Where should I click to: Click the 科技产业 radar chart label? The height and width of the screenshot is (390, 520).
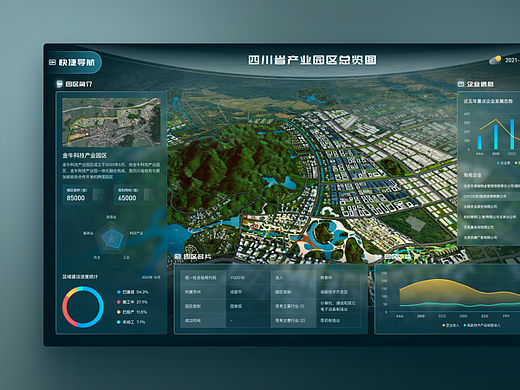click(136, 233)
